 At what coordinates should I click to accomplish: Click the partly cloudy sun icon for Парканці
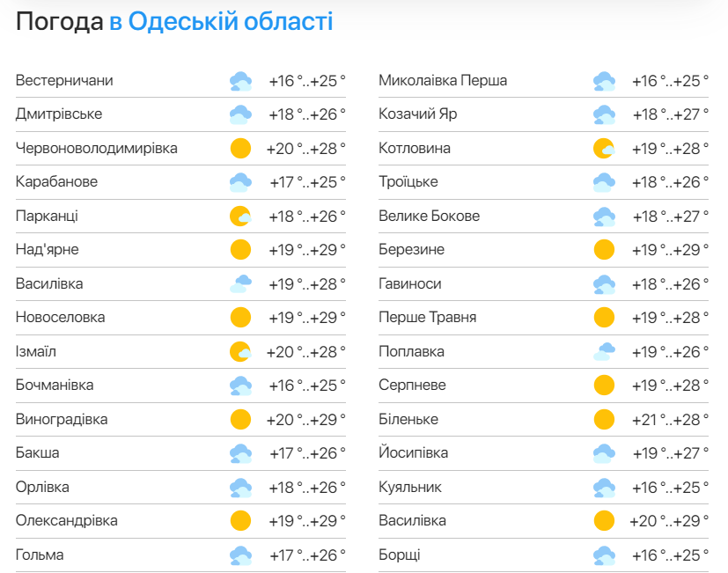240,217
